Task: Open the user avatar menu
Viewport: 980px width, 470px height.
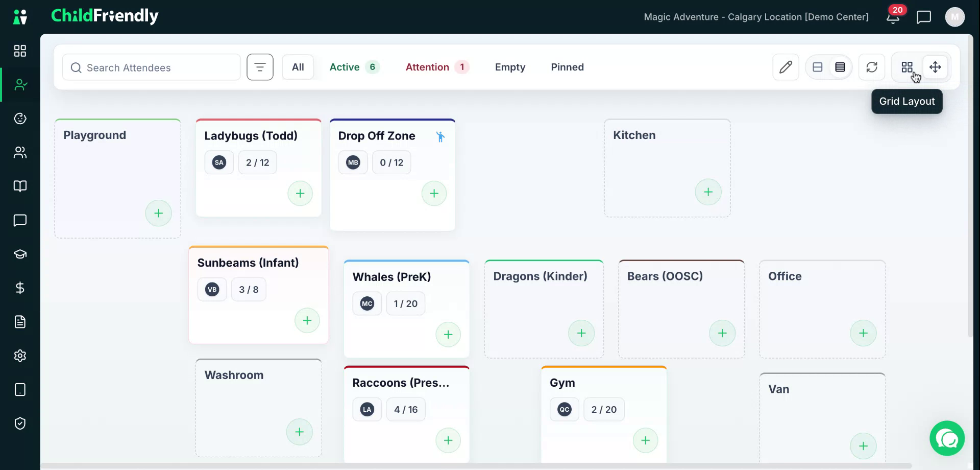Action: (954, 17)
